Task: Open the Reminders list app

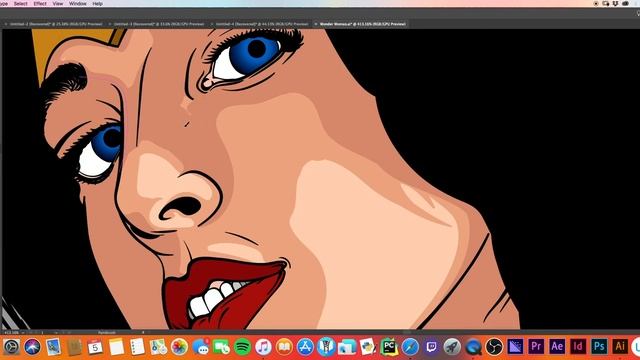Action: point(137,347)
